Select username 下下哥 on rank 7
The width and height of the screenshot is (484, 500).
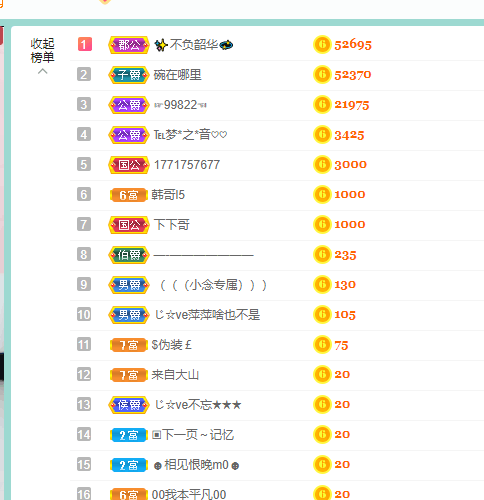[x=172, y=225]
